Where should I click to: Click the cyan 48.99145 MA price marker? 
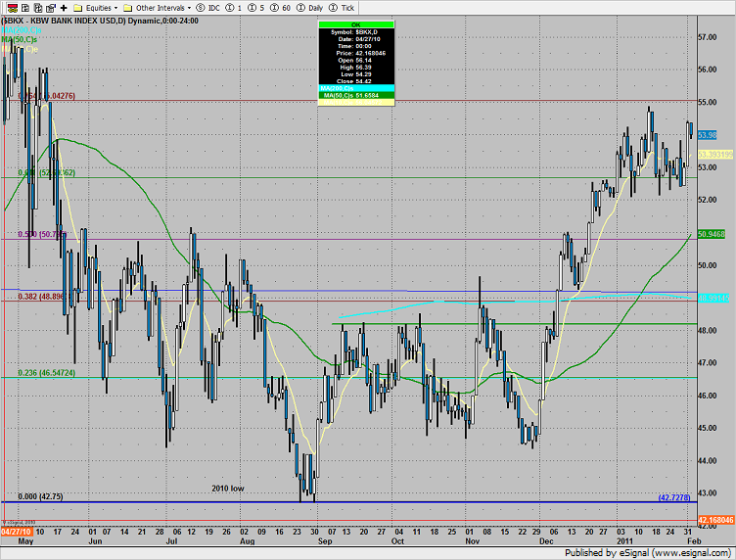pos(713,298)
